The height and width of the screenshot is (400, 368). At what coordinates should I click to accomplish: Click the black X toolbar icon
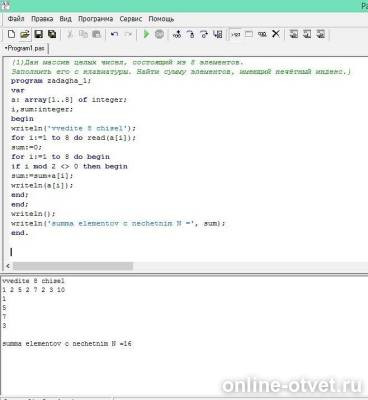point(276,34)
